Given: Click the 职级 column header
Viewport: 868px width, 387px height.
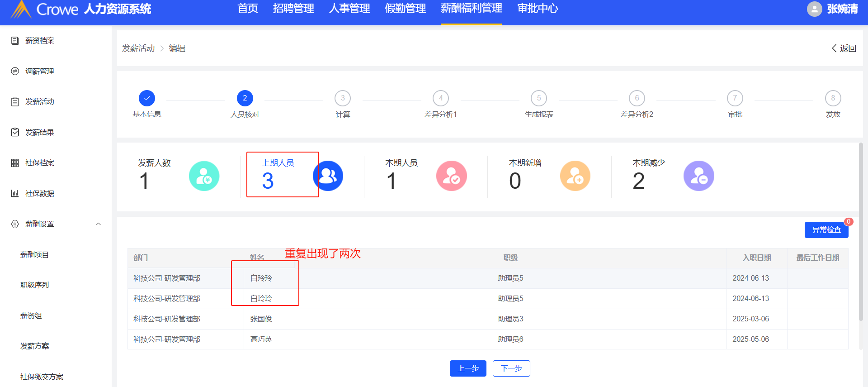Looking at the screenshot, I should (x=511, y=258).
